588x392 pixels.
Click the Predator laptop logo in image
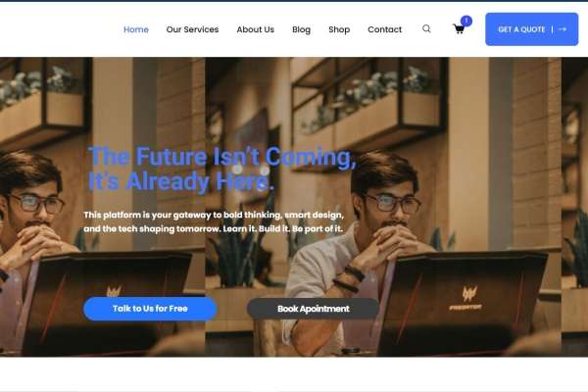point(466,299)
